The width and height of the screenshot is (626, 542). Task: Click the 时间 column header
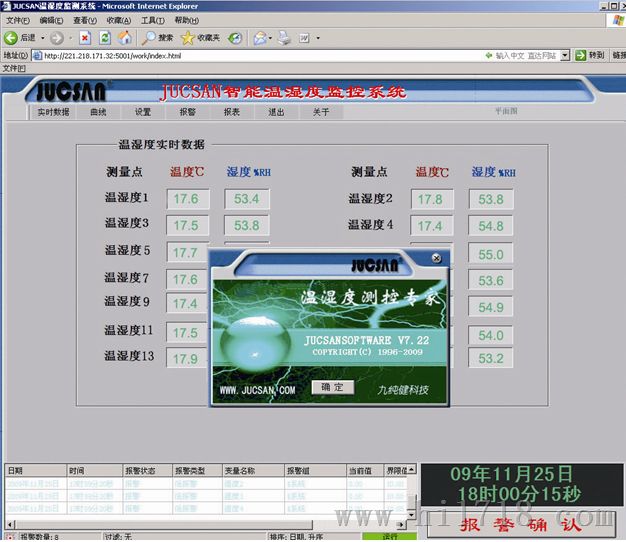94,471
